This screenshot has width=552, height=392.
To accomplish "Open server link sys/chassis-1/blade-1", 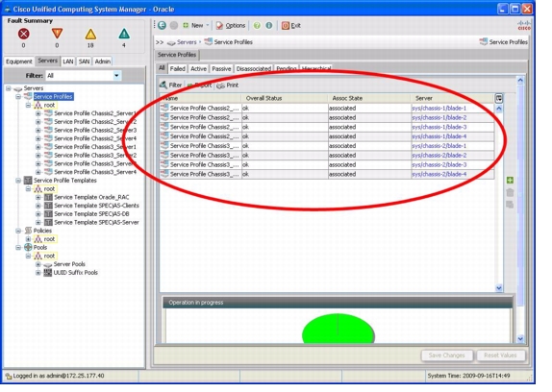I will point(439,109).
